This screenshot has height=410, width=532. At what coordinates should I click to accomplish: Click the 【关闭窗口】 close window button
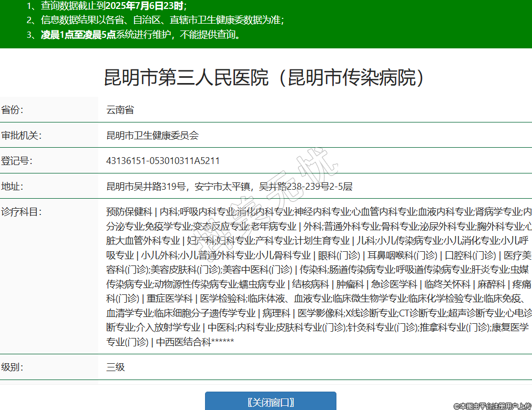(x=270, y=402)
